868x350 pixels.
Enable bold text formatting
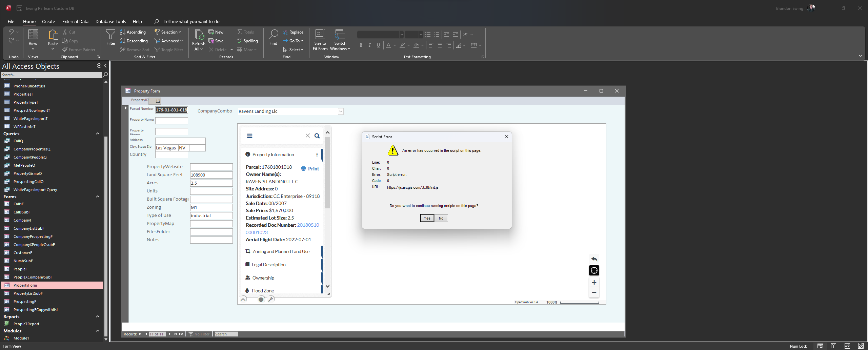click(x=361, y=45)
